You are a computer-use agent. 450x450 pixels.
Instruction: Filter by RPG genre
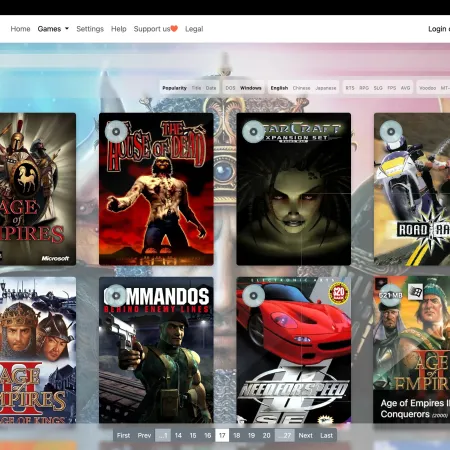coord(364,88)
